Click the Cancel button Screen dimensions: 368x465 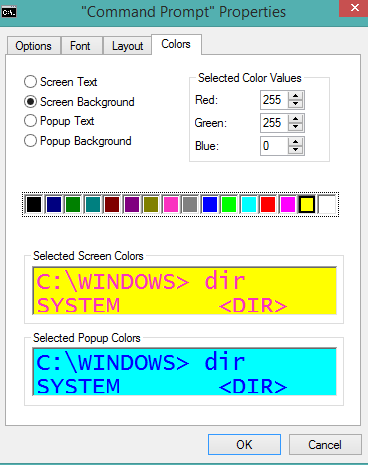pos(325,444)
